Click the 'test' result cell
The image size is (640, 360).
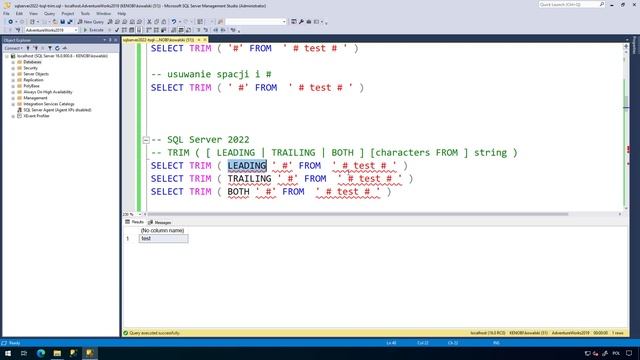pos(163,238)
